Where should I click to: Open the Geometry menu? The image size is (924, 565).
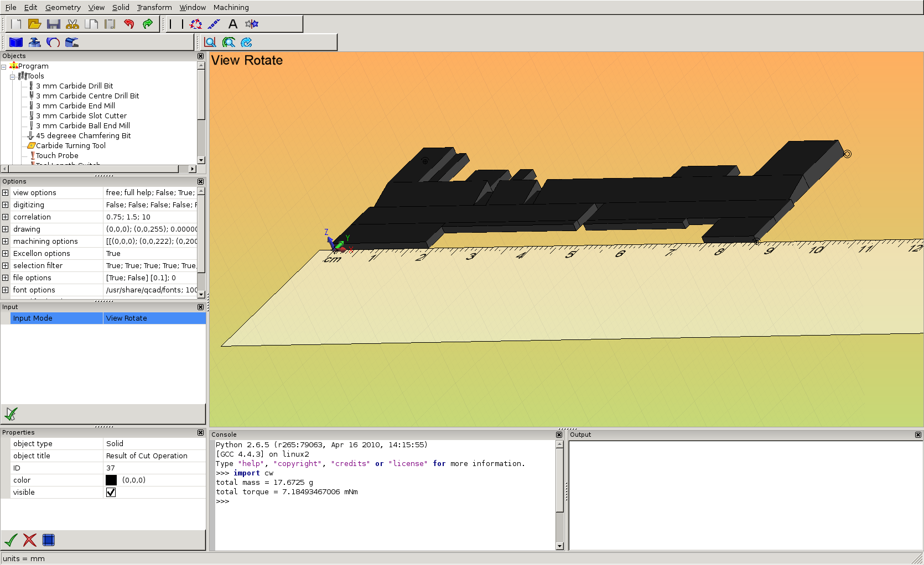pyautogui.click(x=63, y=7)
